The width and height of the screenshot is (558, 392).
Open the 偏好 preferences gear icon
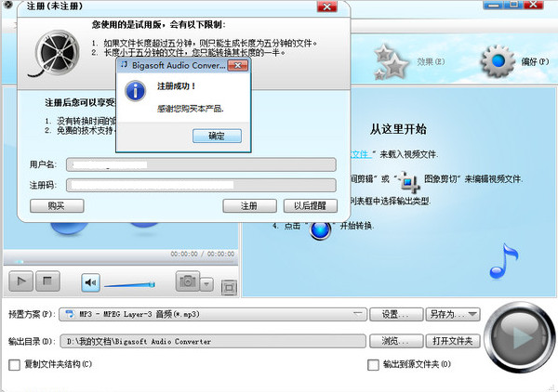498,61
